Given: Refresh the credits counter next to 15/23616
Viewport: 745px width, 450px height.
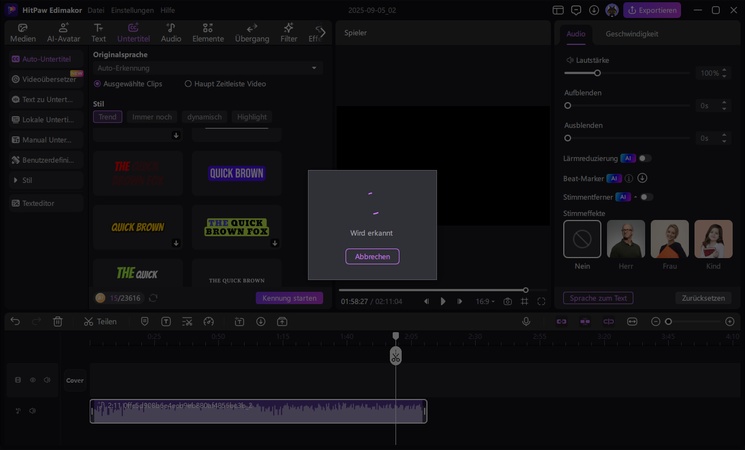Looking at the screenshot, I should pos(153,298).
